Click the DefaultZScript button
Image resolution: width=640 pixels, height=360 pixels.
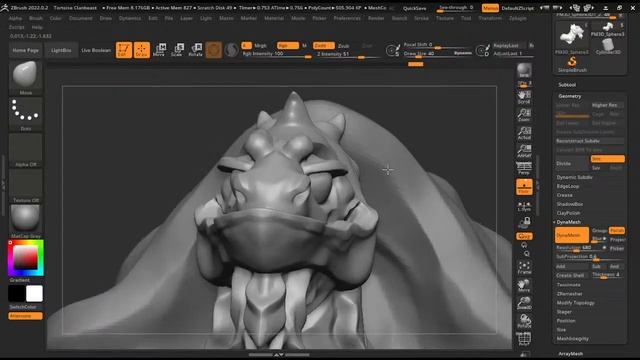518,8
